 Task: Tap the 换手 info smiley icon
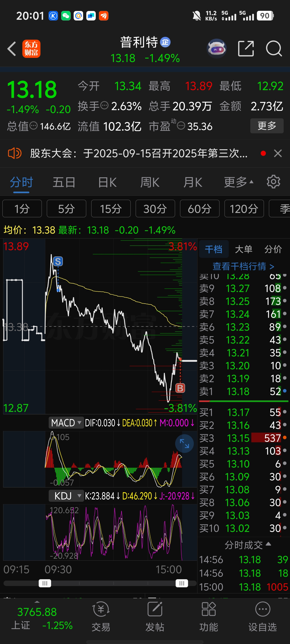click(x=104, y=106)
